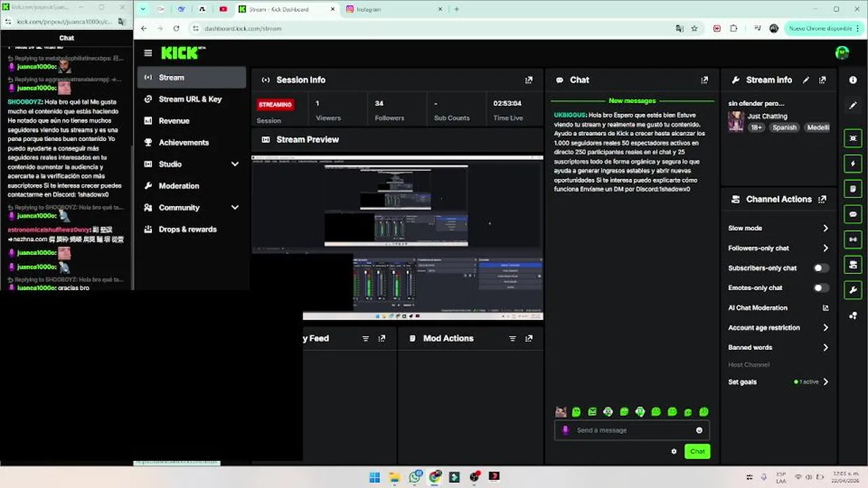Image resolution: width=868 pixels, height=488 pixels.
Task: Focus the Send a message field
Action: pos(632,430)
